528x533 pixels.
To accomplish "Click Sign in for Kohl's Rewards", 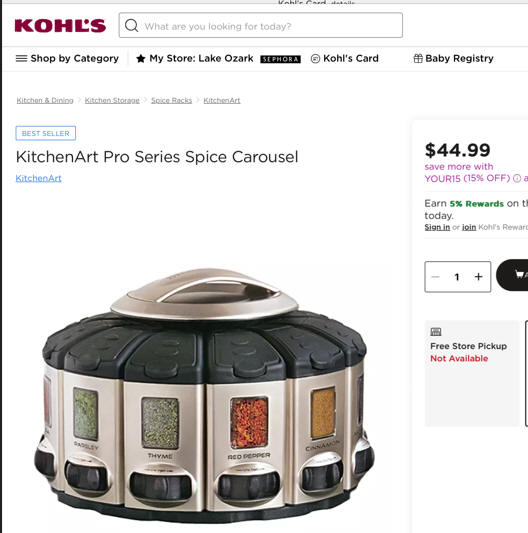I will point(437,227).
